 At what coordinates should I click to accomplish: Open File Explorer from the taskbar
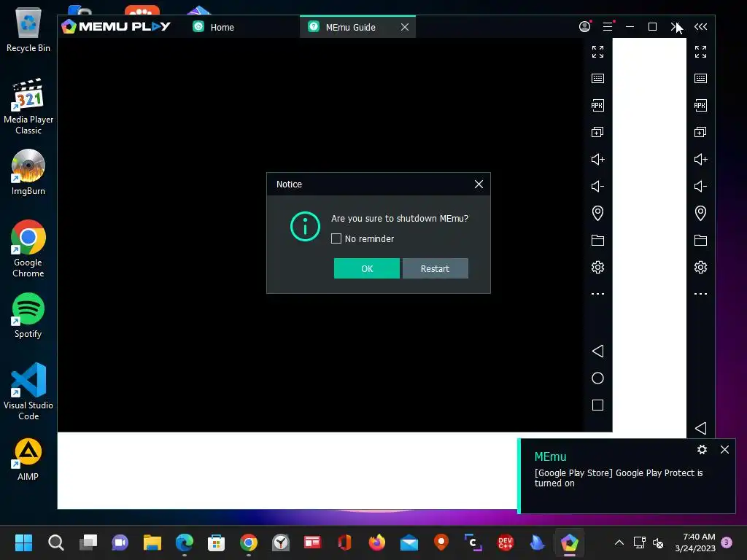152,542
